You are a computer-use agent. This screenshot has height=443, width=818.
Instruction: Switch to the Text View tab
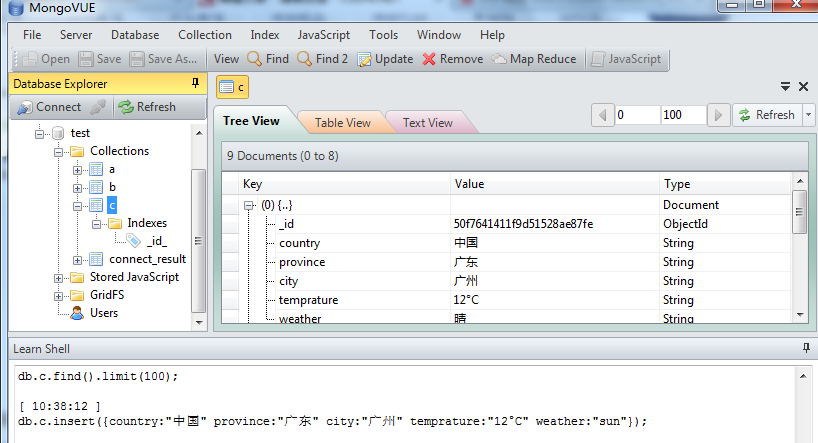click(x=427, y=123)
